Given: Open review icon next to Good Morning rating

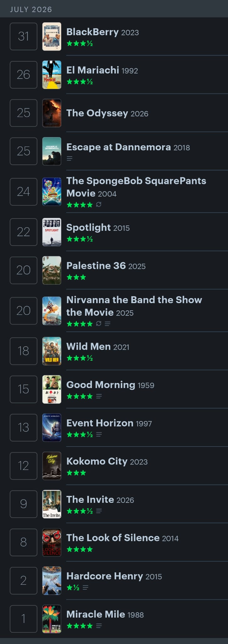Looking at the screenshot, I should (x=99, y=396).
